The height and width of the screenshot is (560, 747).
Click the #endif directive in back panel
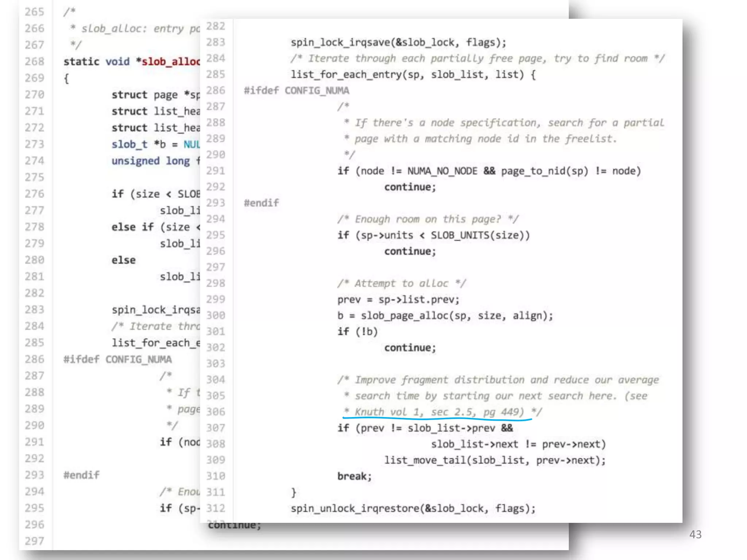click(x=81, y=475)
